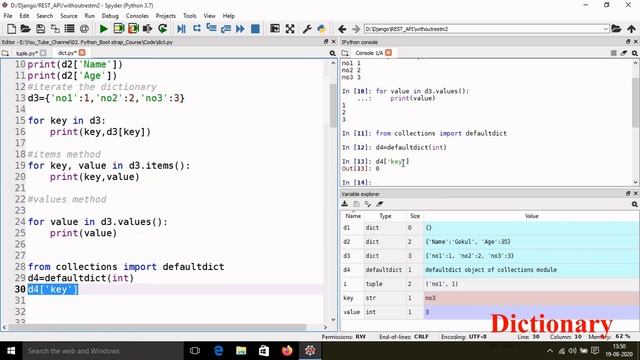640x360 pixels.
Task: Run the current cell icon
Action: pos(119,29)
